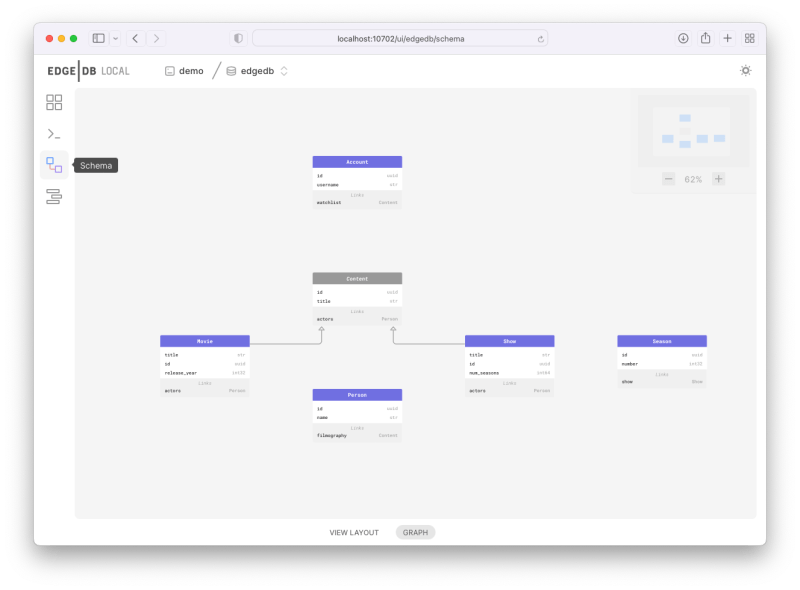Select the Season table header
800x590 pixels.
point(662,341)
